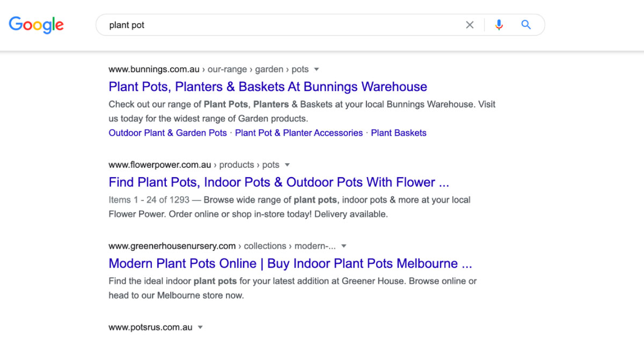Click the 'Check out our range of Plant Pots' snippet
The height and width of the screenshot is (338, 644).
point(302,112)
